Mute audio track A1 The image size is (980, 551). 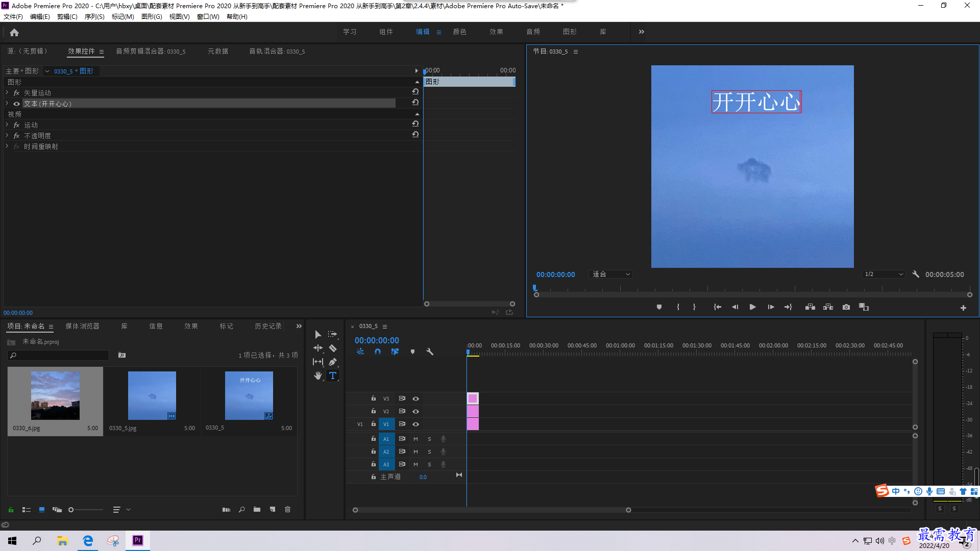click(x=415, y=439)
